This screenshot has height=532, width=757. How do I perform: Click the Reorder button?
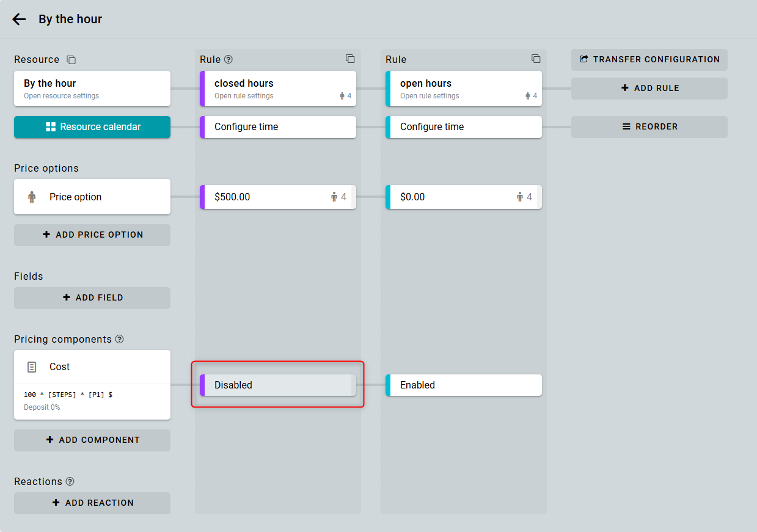(x=649, y=127)
